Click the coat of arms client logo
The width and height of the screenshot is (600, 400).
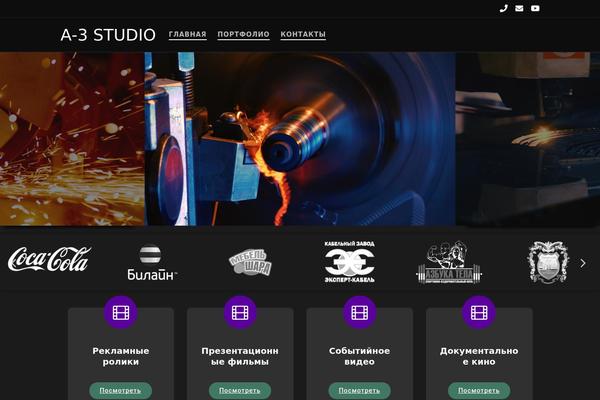click(548, 262)
